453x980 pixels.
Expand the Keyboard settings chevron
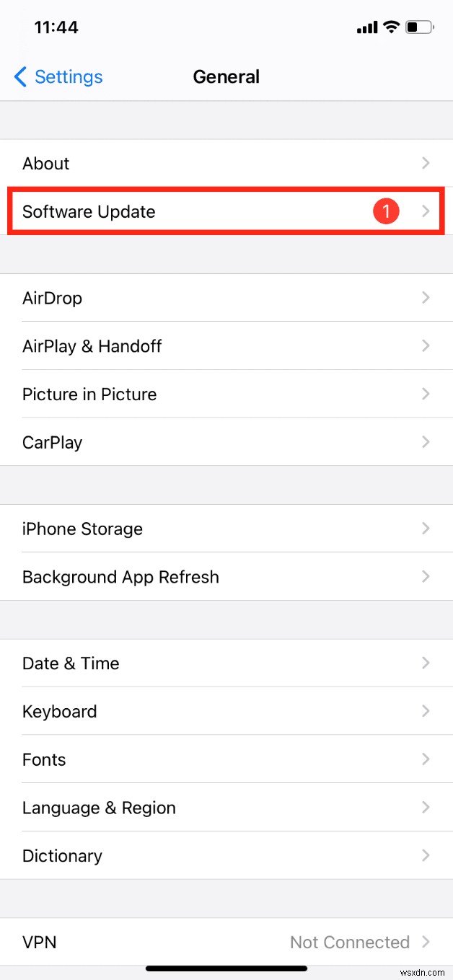(426, 711)
